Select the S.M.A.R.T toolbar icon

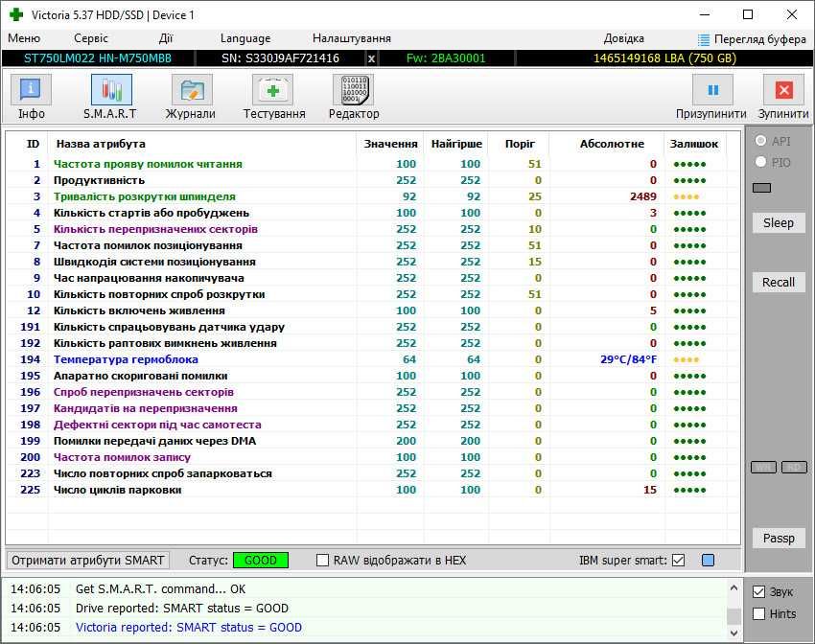pos(111,89)
